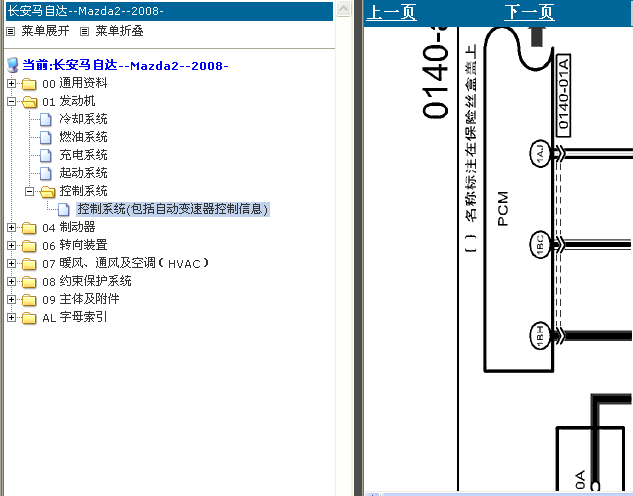The image size is (633, 496).
Task: Select the 07 暖风、通风及空调(HVAC) label
Action: coord(126,263)
